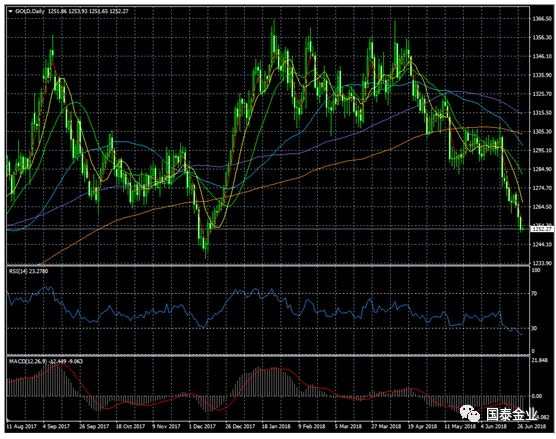Click the 9 Nov 2017 date label
This screenshot has height=439, width=556.
(166, 426)
